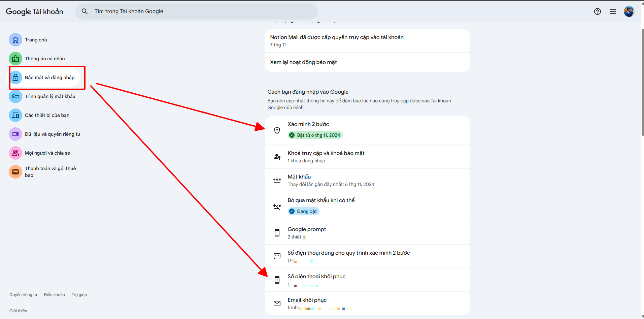Click the Các thiết bị của bạn icon
Screen dimensions: 644x319
[x=15, y=115]
